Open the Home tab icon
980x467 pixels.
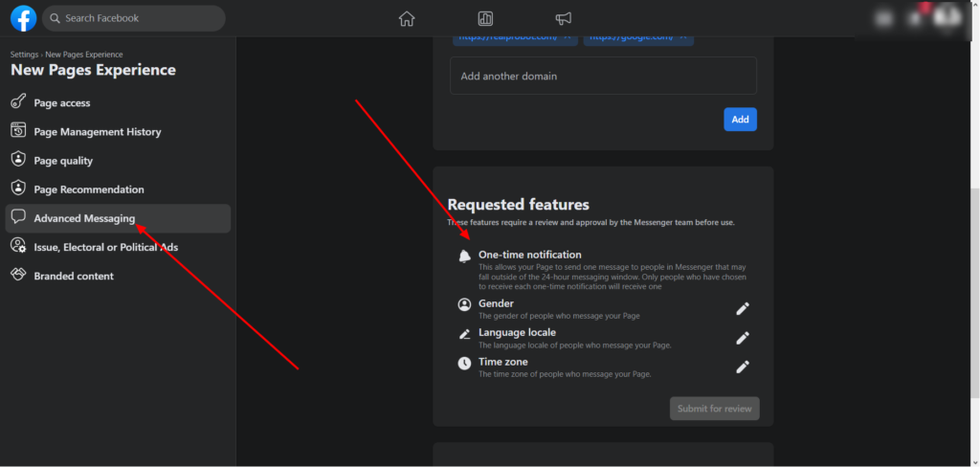pos(407,19)
